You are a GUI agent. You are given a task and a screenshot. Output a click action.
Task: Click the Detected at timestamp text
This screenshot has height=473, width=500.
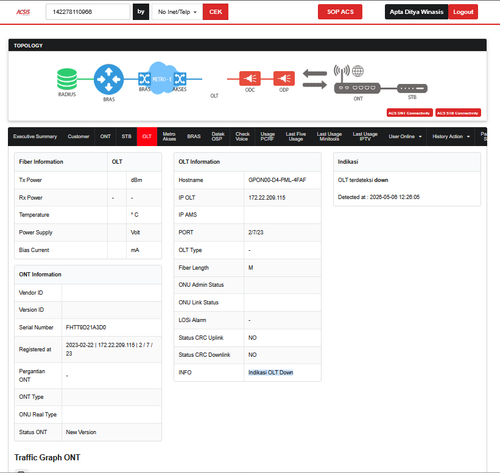click(379, 197)
